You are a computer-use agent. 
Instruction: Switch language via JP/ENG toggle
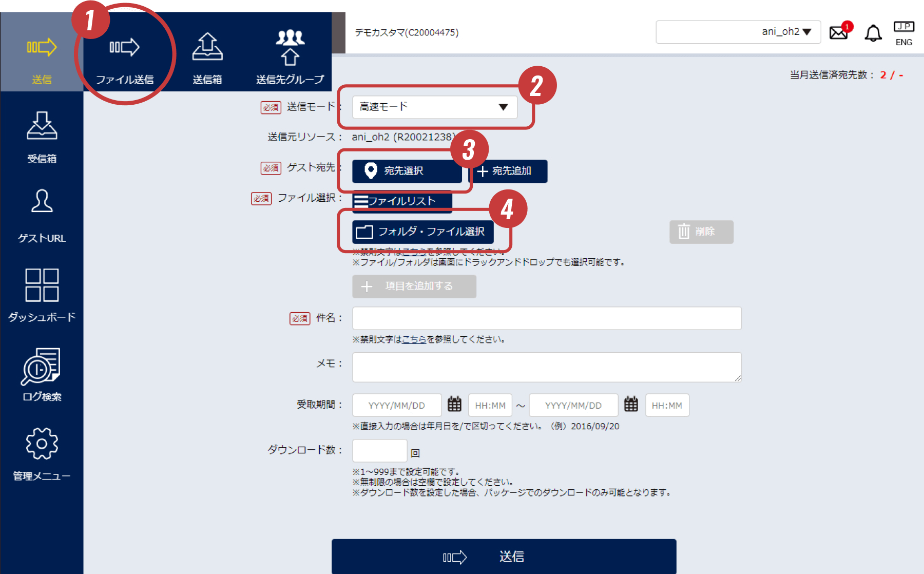[903, 34]
